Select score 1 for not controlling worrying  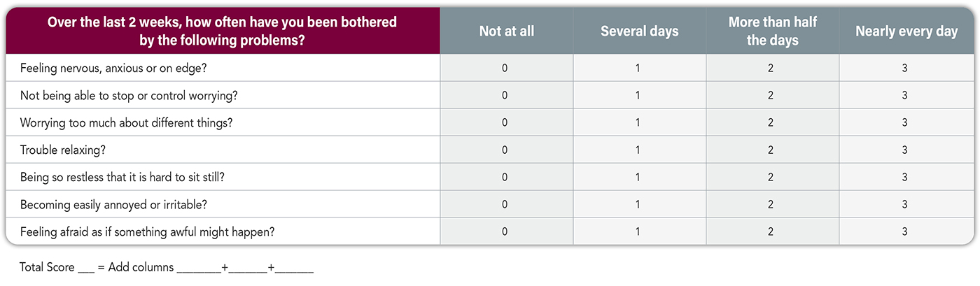(638, 96)
